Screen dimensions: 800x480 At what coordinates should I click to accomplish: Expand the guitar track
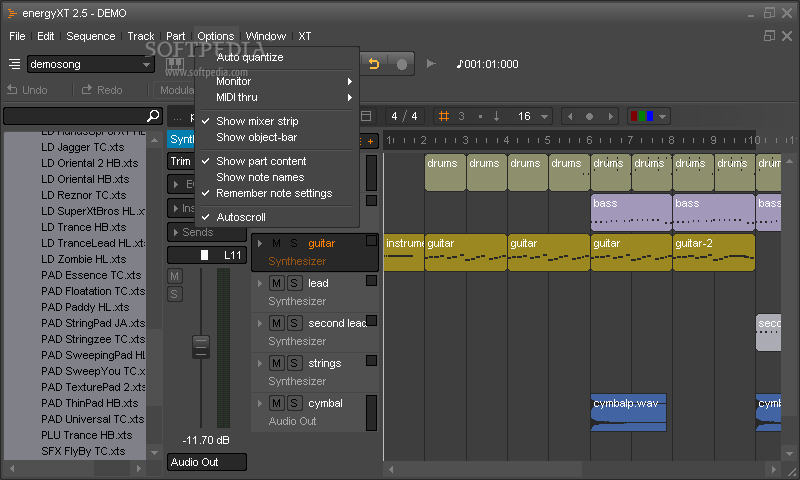click(260, 243)
